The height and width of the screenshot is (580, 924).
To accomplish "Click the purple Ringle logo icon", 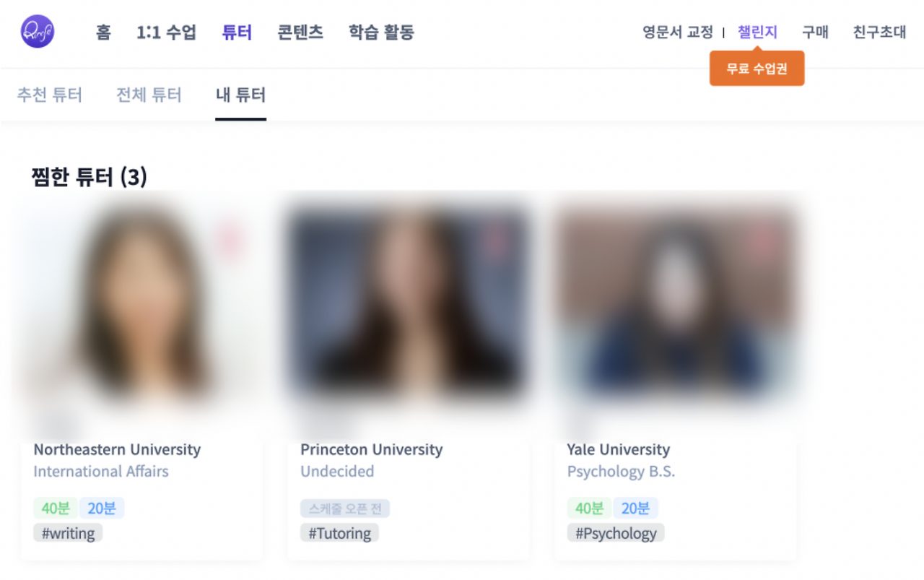I will pos(38,32).
